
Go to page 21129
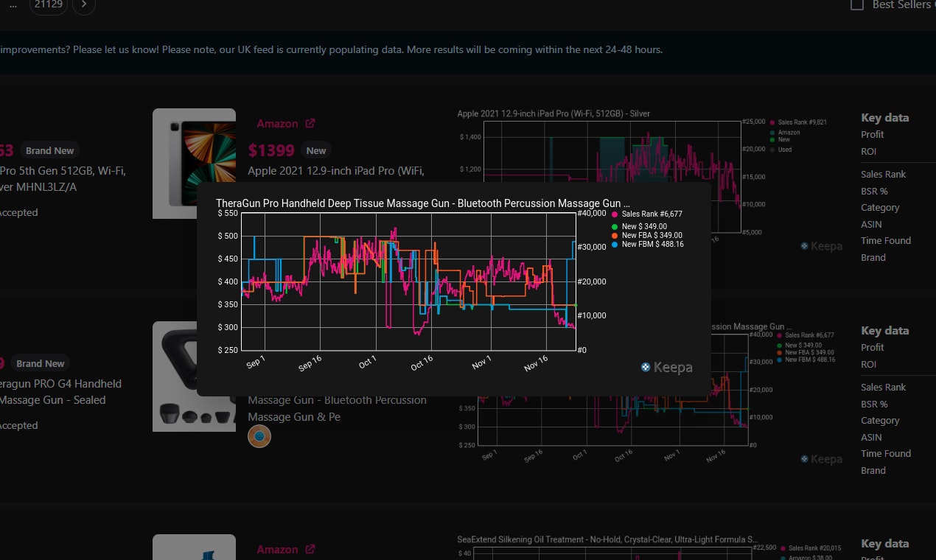(49, 5)
